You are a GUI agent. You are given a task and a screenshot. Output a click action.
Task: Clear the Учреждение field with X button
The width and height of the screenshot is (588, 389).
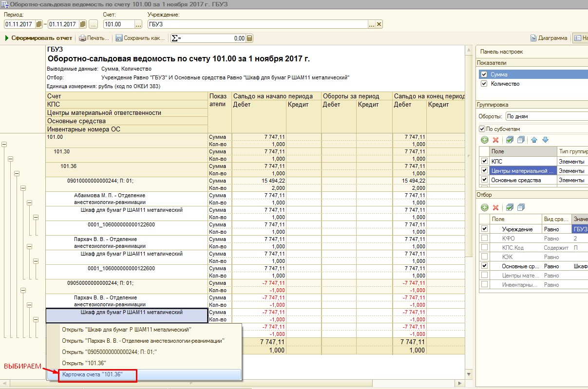(x=379, y=24)
